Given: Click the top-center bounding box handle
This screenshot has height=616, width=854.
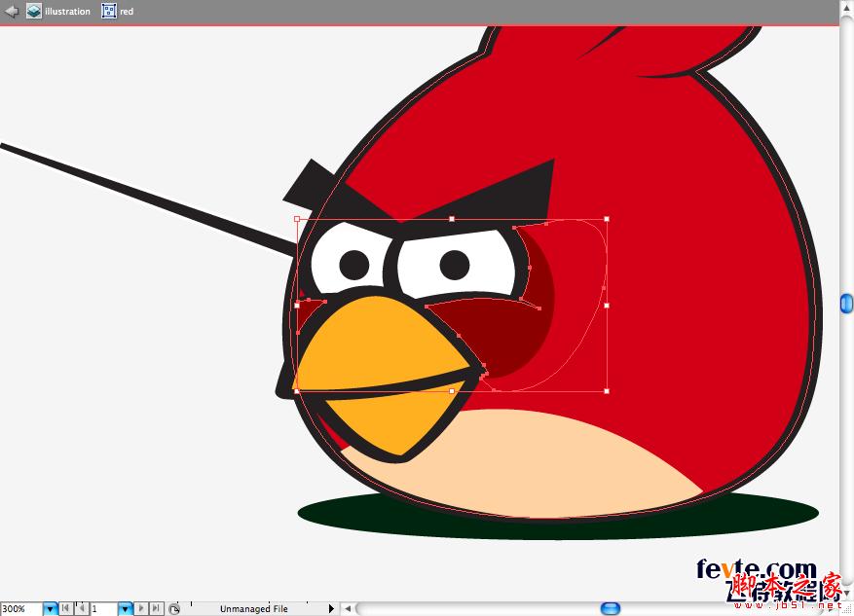Looking at the screenshot, I should [452, 219].
